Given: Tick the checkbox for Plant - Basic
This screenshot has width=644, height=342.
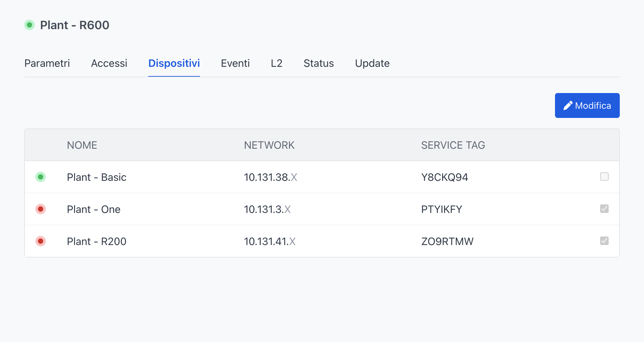Looking at the screenshot, I should pos(604,177).
